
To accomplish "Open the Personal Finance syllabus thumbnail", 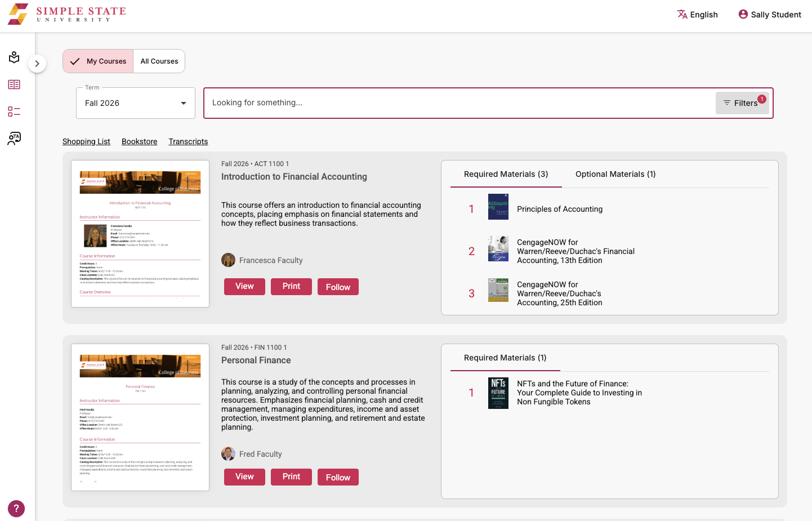I will (140, 417).
